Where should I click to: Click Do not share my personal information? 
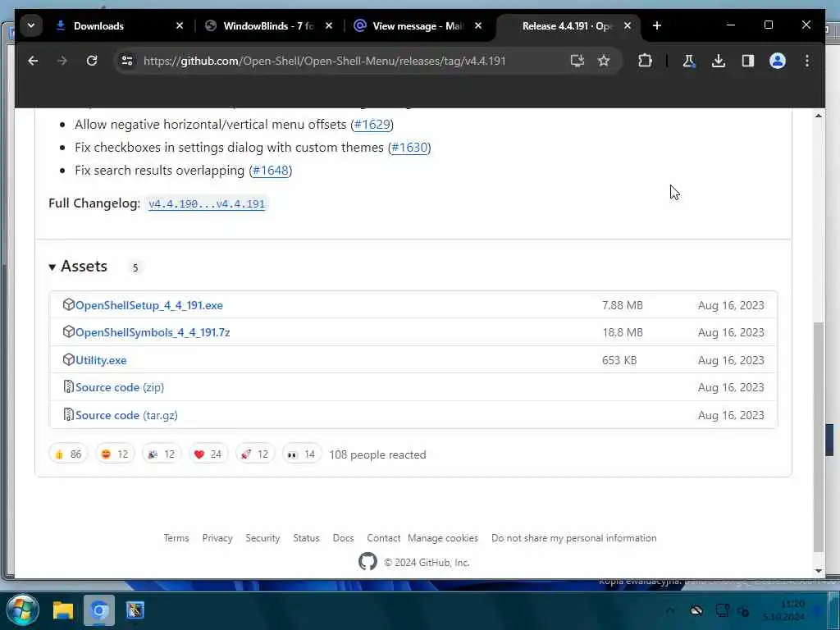573,538
